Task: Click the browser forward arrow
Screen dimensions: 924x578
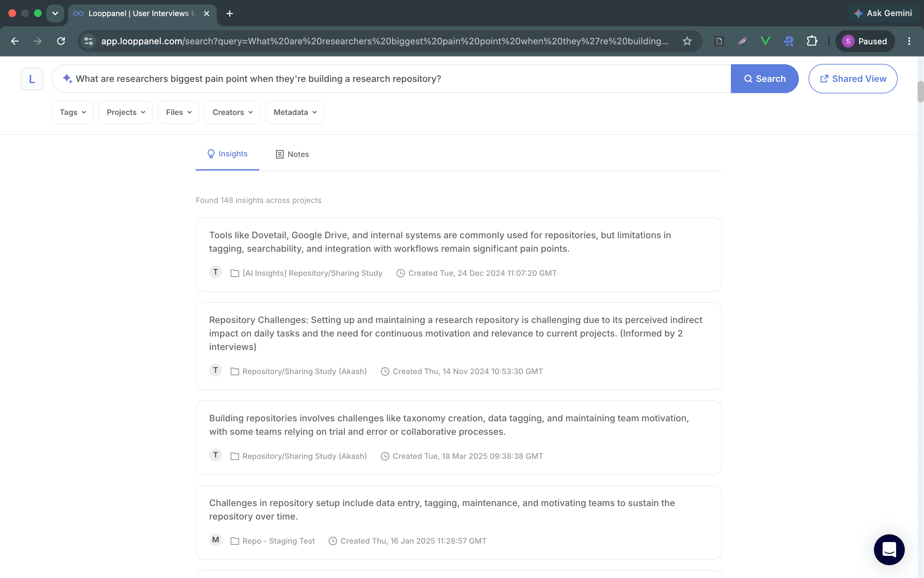Action: (38, 41)
